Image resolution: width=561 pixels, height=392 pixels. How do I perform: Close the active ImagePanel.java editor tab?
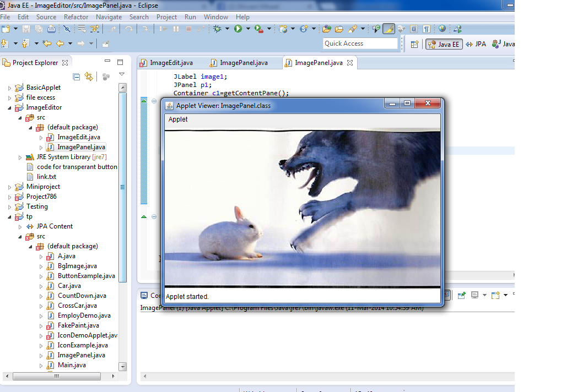coord(350,63)
